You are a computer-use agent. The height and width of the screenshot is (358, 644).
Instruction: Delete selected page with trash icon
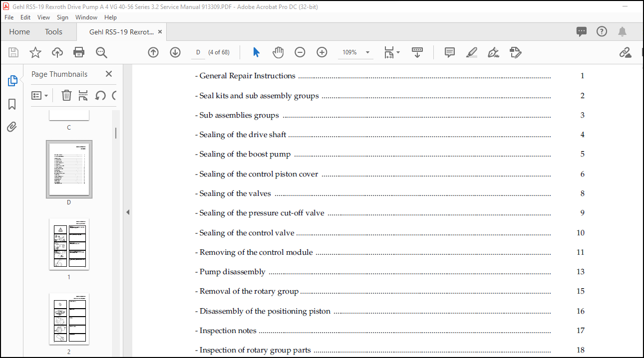pos(66,95)
